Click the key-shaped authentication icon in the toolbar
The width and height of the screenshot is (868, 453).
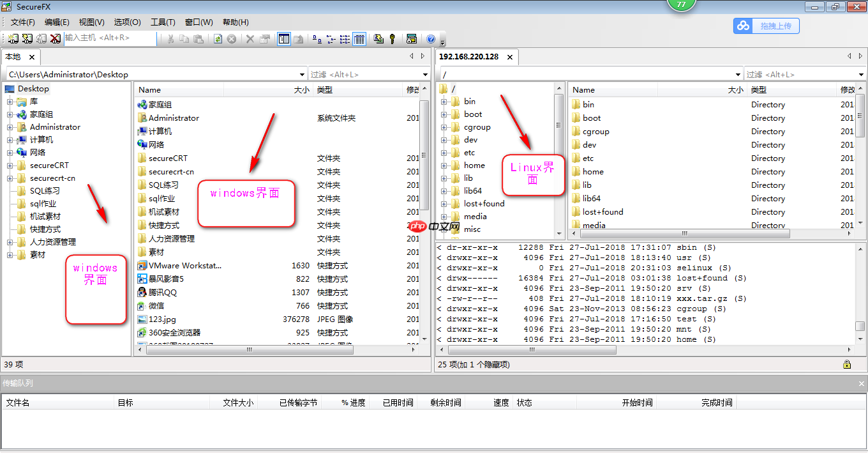(x=391, y=38)
